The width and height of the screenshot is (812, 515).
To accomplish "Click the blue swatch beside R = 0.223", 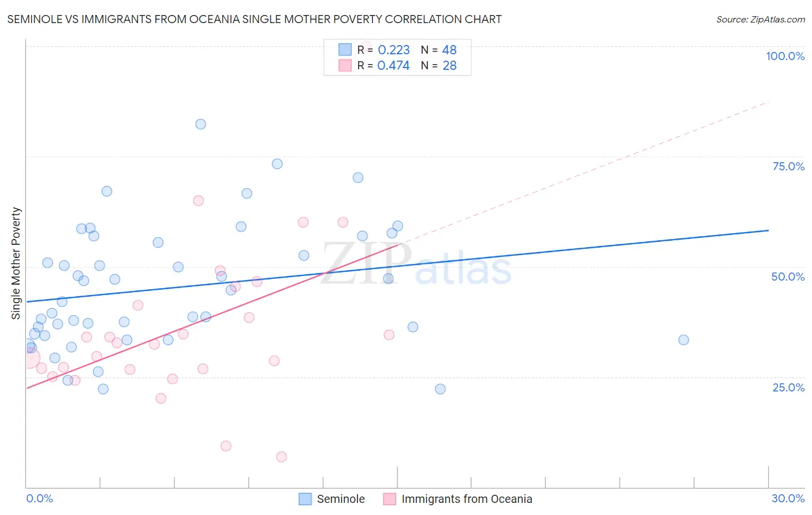I will point(345,50).
